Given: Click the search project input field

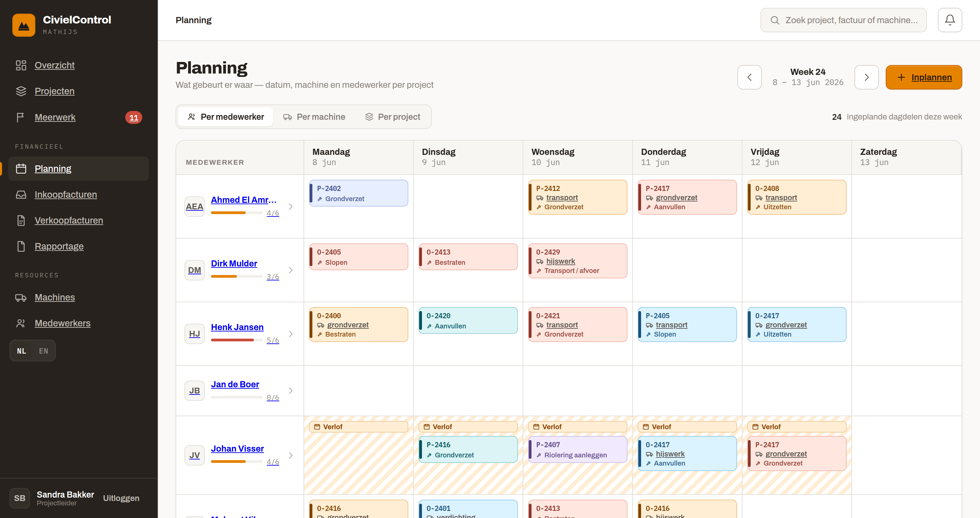Looking at the screenshot, I should (x=843, y=20).
